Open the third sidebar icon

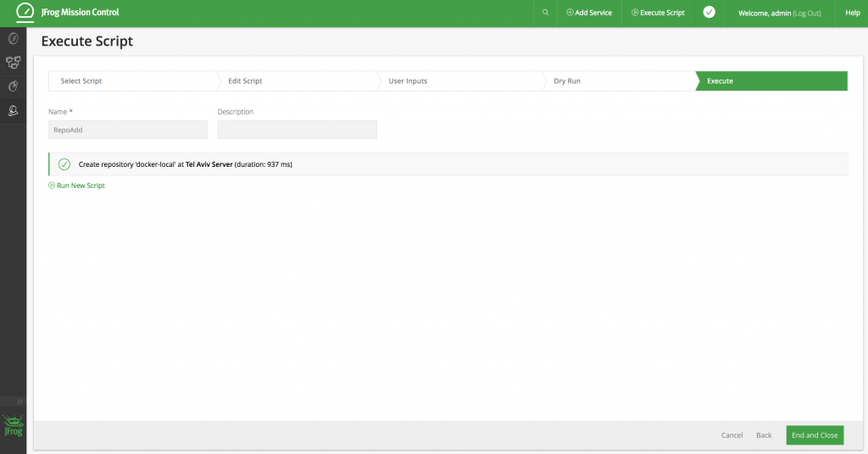click(x=14, y=86)
